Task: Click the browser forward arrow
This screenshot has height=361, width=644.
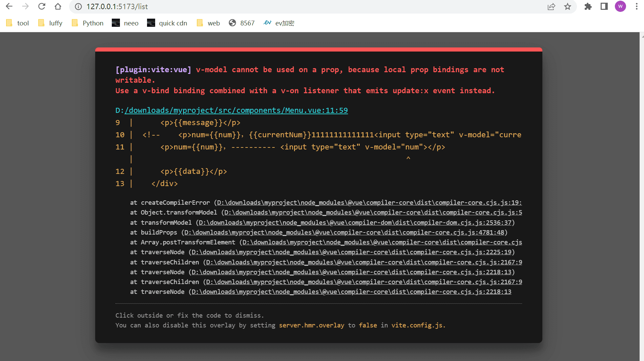Action: coord(25,6)
